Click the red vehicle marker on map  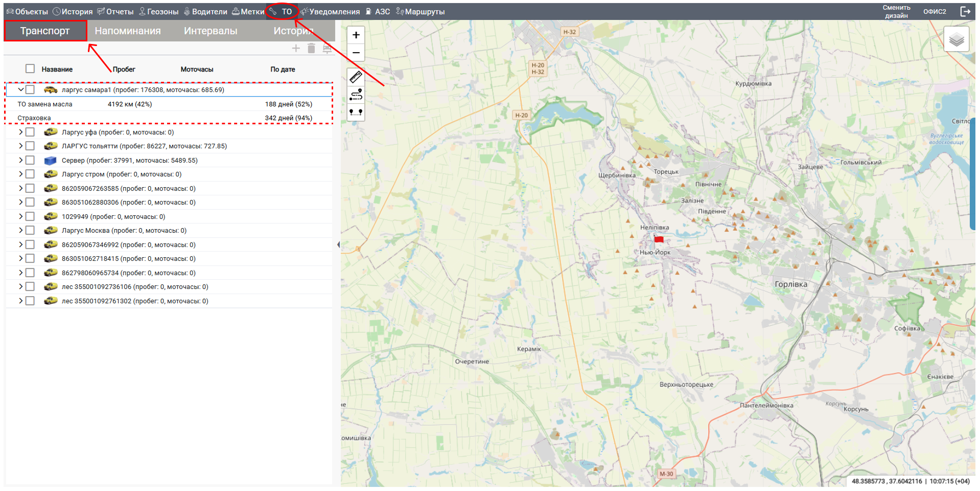pyautogui.click(x=659, y=239)
